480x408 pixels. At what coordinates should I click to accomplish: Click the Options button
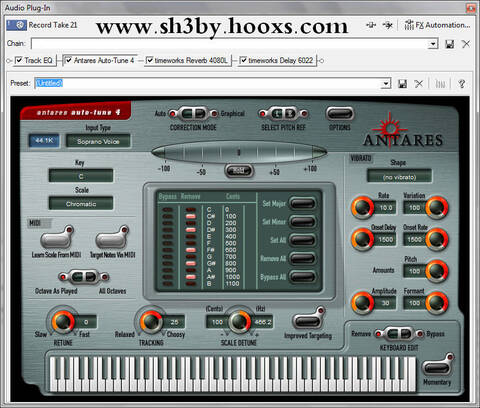pos(339,114)
